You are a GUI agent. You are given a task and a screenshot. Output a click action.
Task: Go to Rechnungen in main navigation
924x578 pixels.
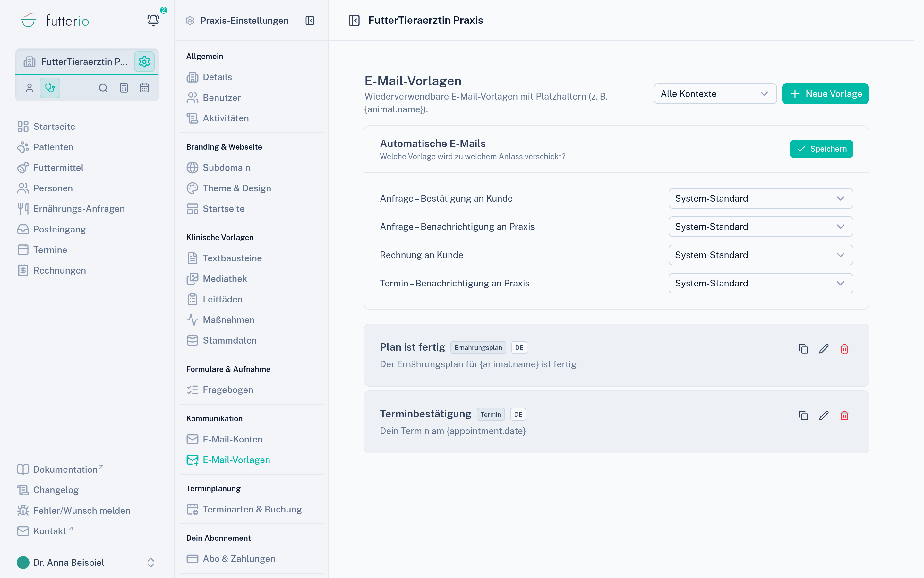[52, 270]
